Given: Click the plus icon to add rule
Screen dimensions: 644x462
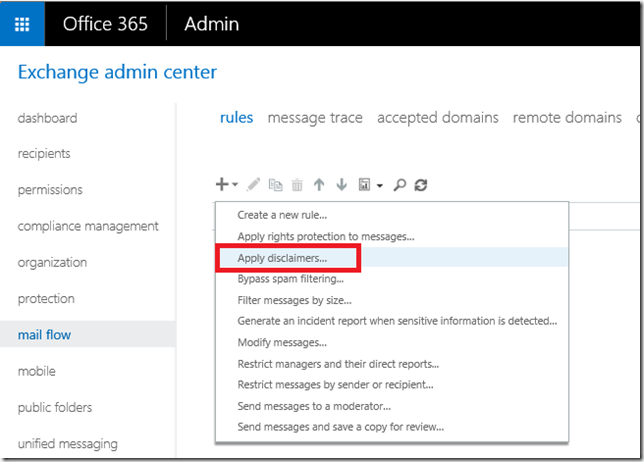Looking at the screenshot, I should click(x=222, y=184).
